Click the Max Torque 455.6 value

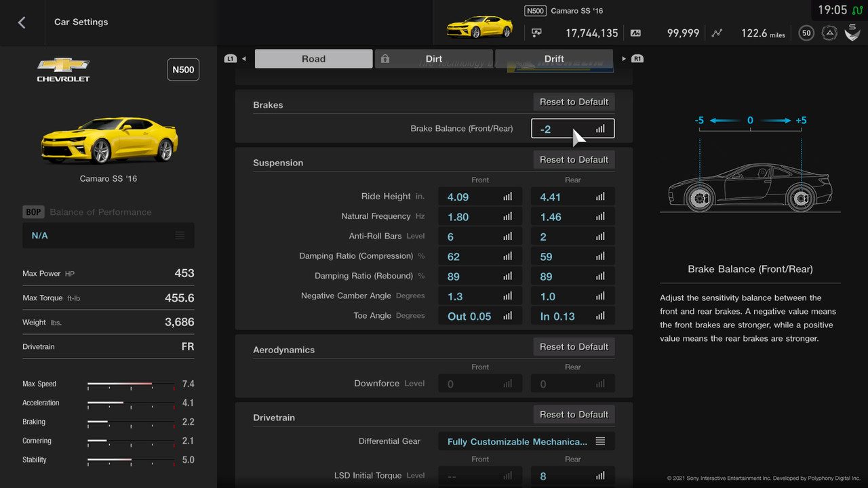point(180,298)
